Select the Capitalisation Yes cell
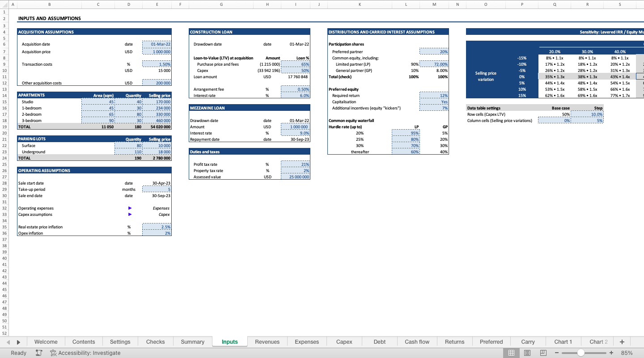Image resolution: width=644 pixels, height=358 pixels. pyautogui.click(x=434, y=102)
